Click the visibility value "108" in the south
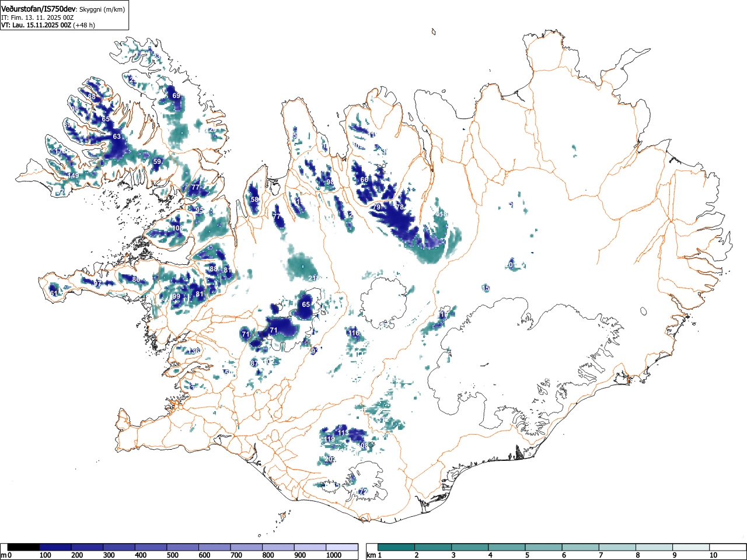The image size is (747, 560). (x=363, y=446)
